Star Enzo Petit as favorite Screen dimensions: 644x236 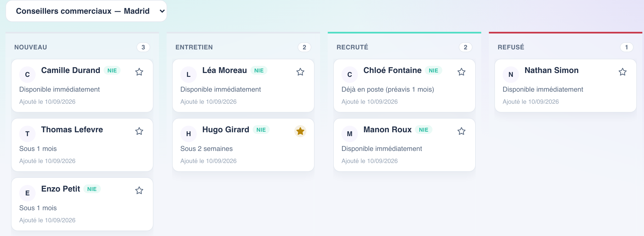point(139,190)
